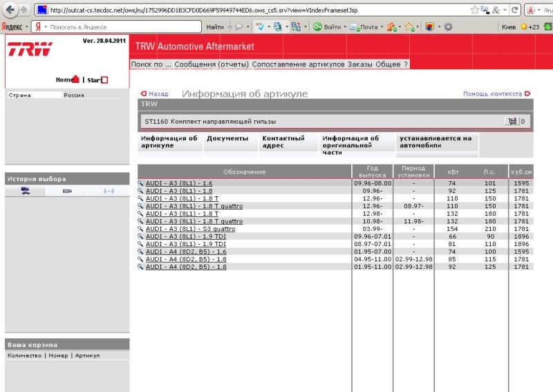Click the site favicon in the address bar

coord(42,10)
